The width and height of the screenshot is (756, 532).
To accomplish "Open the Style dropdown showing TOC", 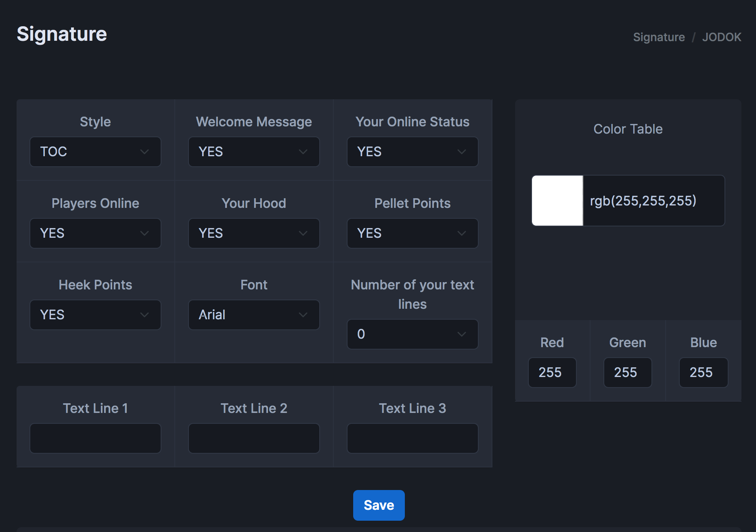I will (95, 152).
